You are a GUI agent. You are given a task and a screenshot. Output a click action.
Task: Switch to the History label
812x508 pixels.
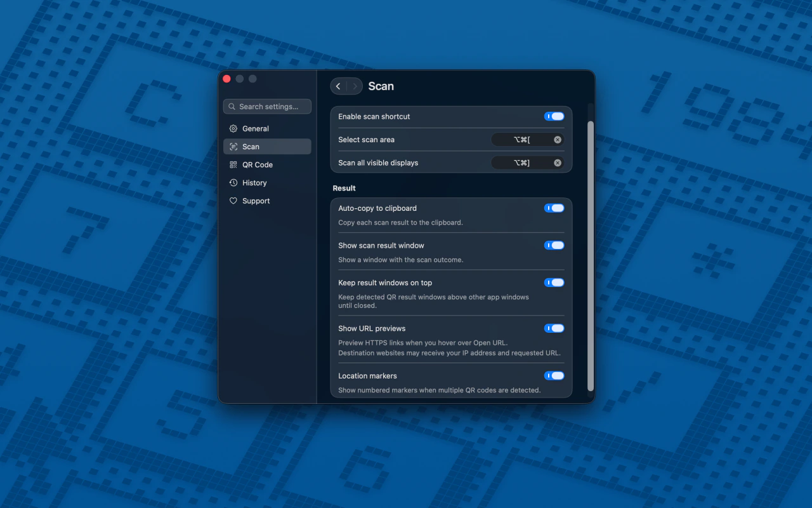(254, 183)
